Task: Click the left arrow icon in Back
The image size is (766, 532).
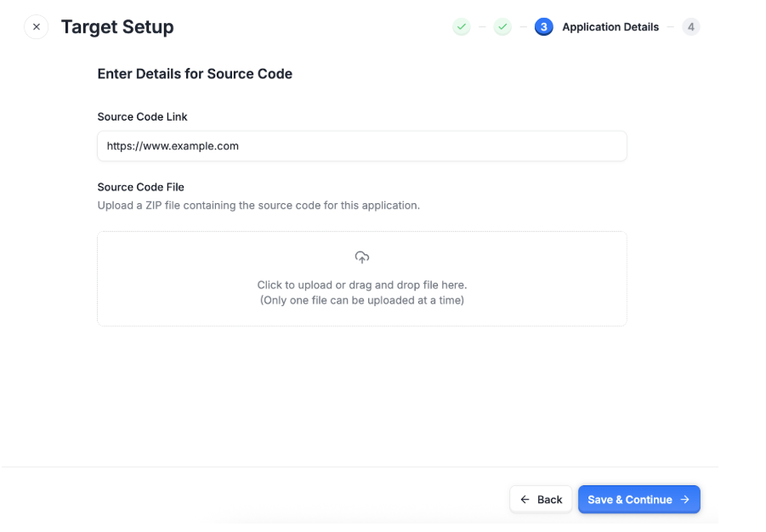Action: pos(525,499)
